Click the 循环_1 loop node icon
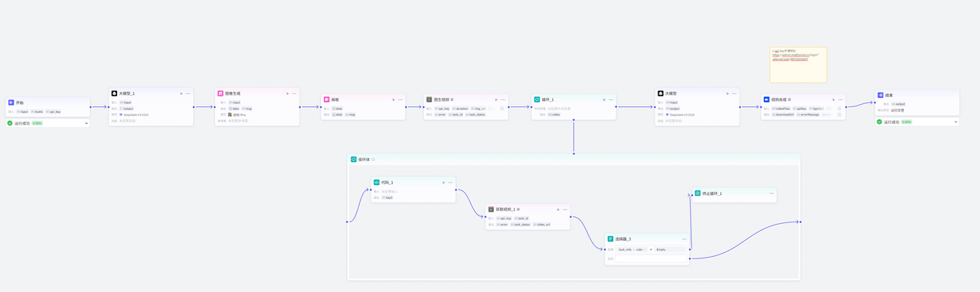 (537, 99)
